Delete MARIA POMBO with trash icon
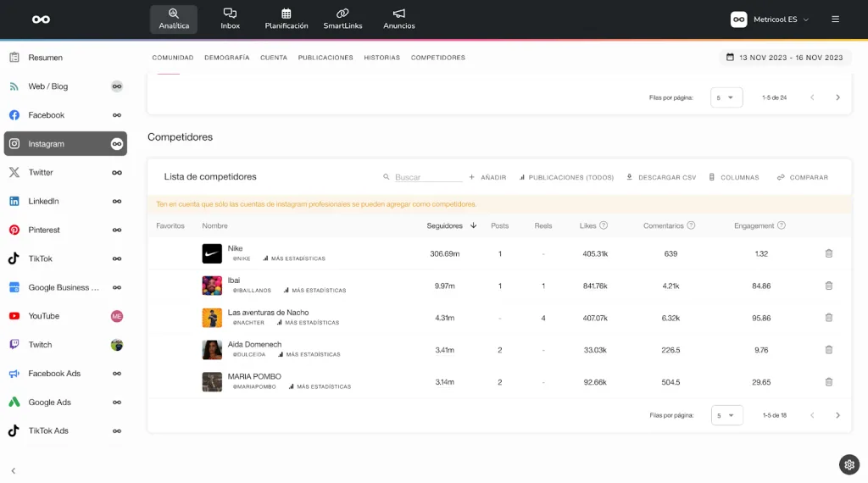868x483 pixels. [x=829, y=382]
